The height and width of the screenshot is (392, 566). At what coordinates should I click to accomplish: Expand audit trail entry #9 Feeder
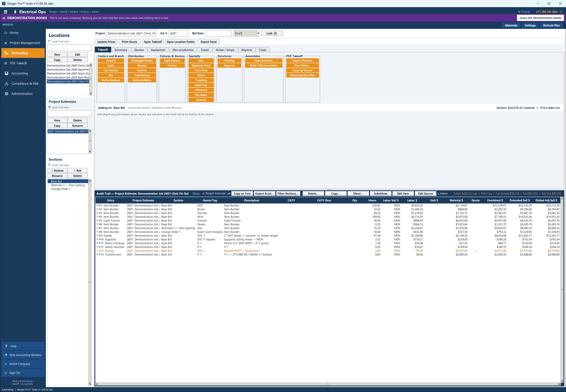click(x=97, y=236)
